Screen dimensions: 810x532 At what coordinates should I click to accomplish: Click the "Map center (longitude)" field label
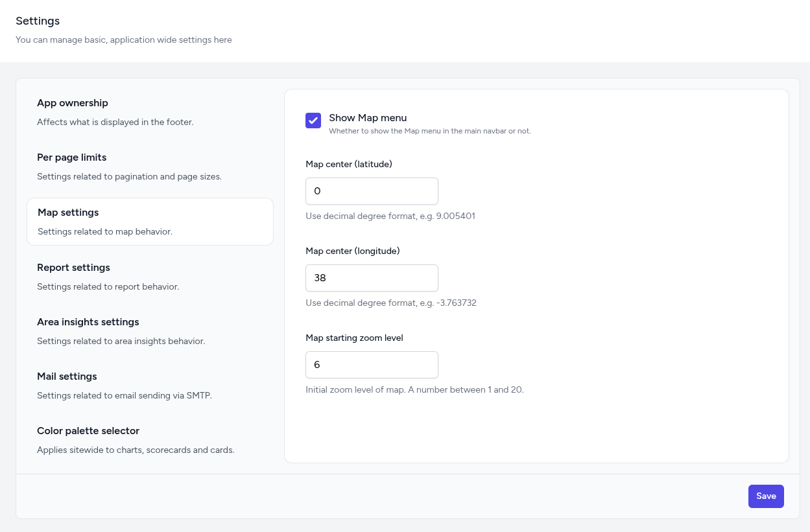353,251
